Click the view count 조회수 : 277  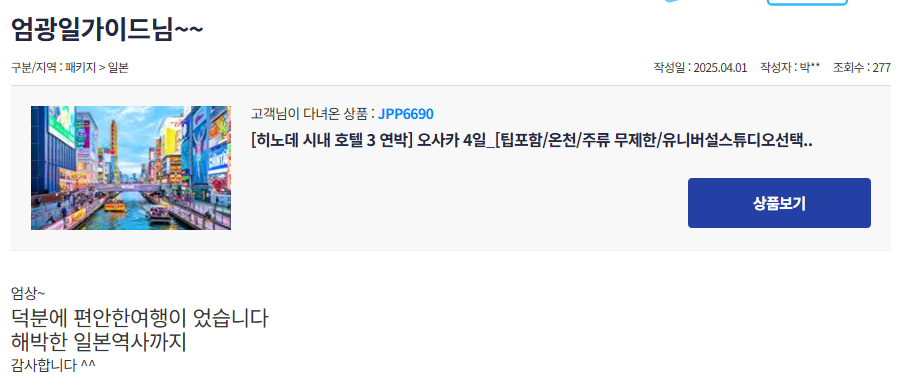click(861, 67)
